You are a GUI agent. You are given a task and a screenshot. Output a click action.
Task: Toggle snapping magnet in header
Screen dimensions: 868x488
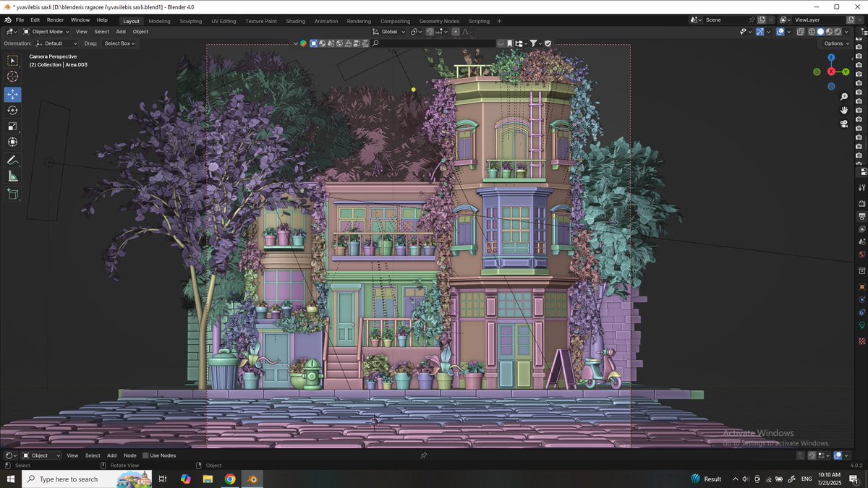430,32
